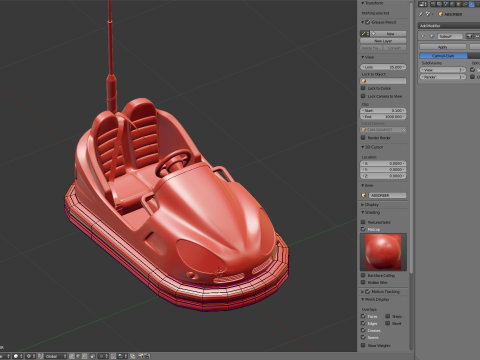Enable Textured Solid checkbox
Image resolution: width=480 pixels, height=360 pixels.
click(363, 222)
